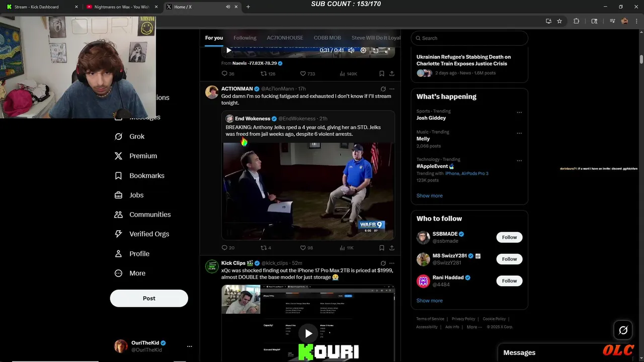Image resolution: width=644 pixels, height=362 pixels.
Task: View ACTIONMAN post's 11K views analytics
Action: (347, 247)
